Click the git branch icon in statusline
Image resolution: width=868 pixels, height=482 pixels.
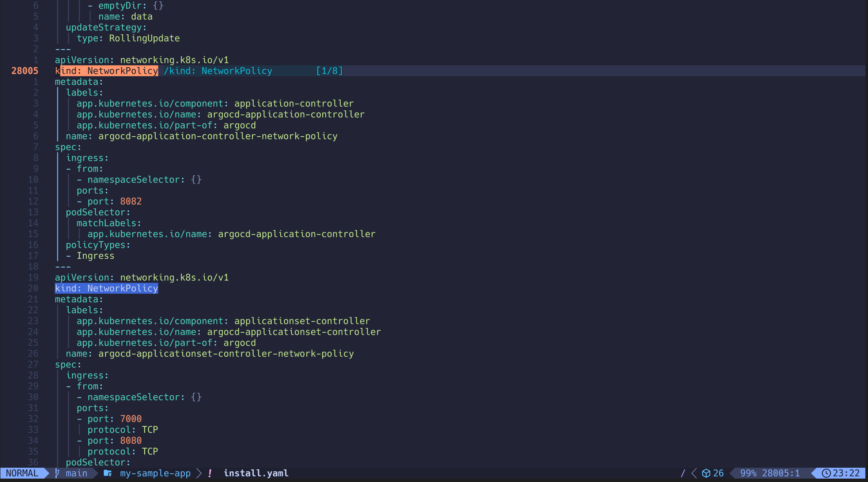pos(57,473)
